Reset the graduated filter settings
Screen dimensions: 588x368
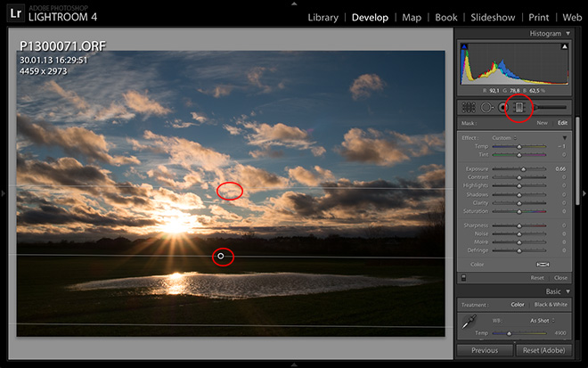pos(537,278)
